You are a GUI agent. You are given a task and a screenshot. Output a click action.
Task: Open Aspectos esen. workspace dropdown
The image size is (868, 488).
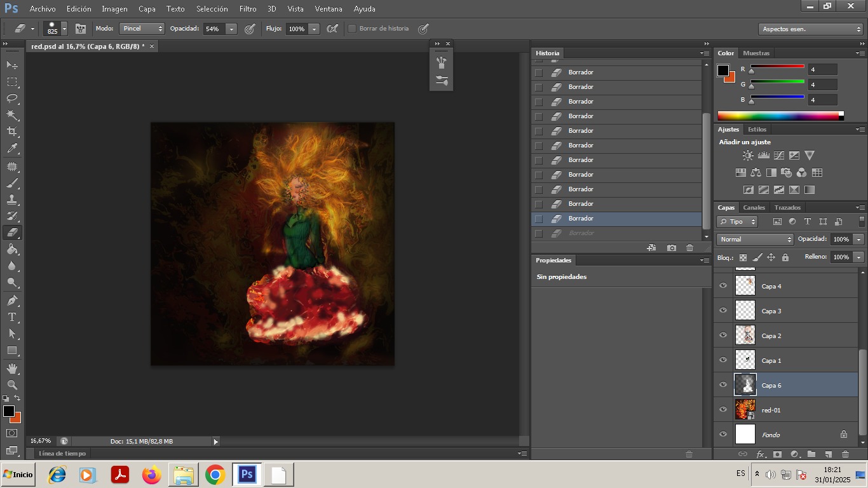click(x=811, y=29)
